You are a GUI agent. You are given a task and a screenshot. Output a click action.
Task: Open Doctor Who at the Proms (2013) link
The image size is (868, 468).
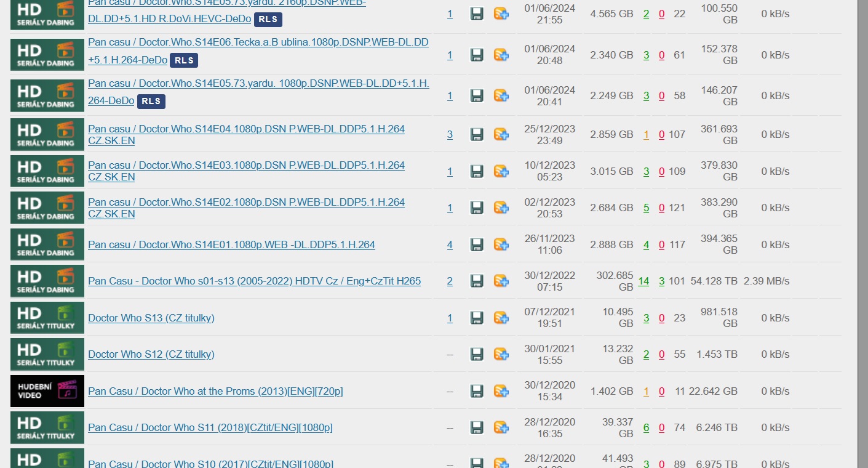click(215, 391)
